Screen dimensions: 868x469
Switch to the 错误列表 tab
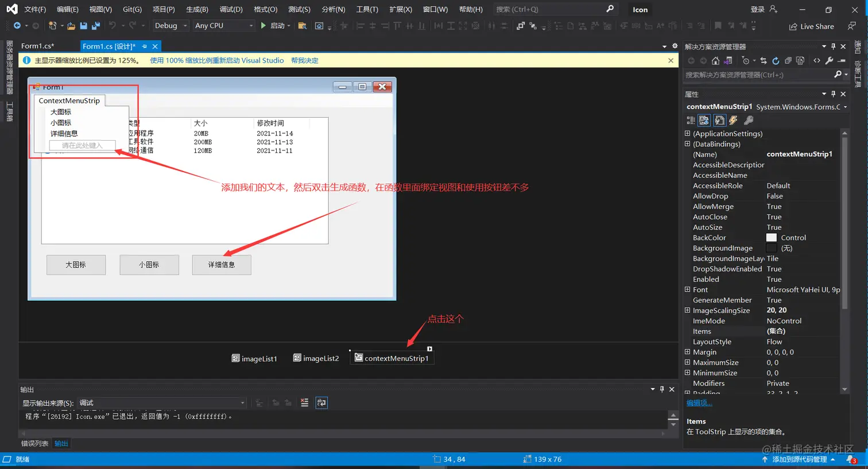pyautogui.click(x=35, y=443)
